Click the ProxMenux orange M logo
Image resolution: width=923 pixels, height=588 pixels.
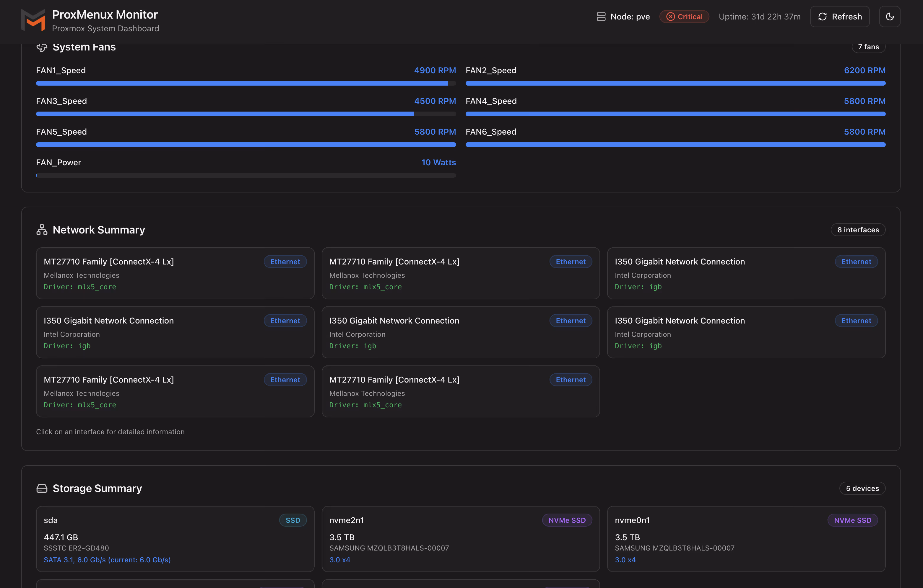click(x=33, y=20)
